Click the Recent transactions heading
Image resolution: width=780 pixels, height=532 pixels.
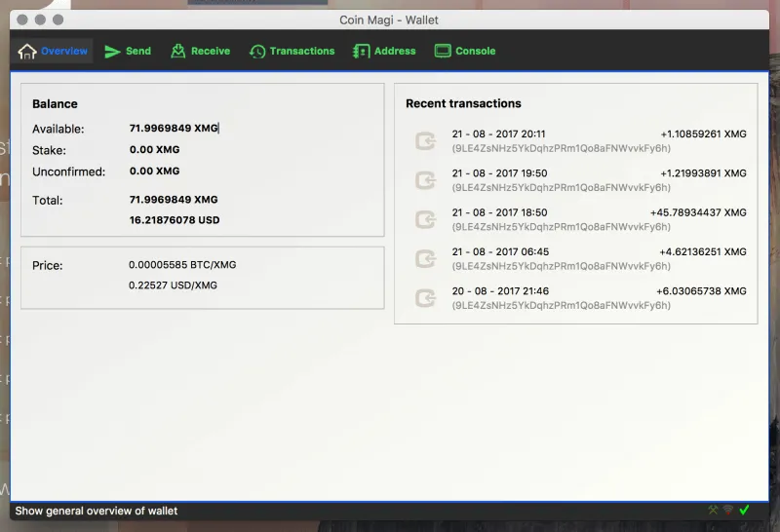(x=463, y=103)
